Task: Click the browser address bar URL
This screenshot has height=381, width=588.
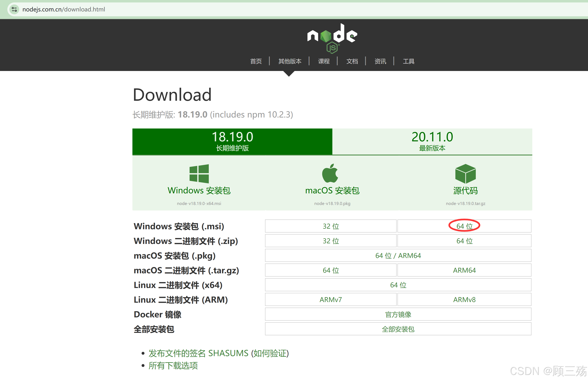Action: click(64, 9)
